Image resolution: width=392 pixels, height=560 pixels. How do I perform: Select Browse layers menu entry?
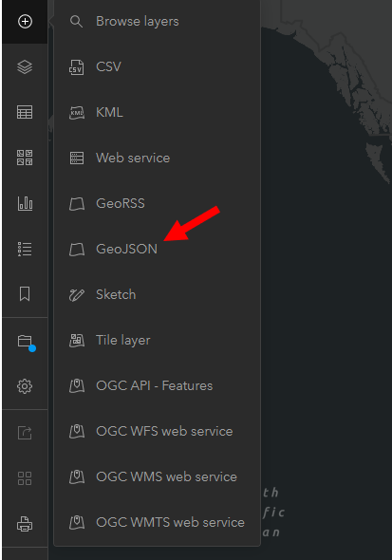point(158,22)
